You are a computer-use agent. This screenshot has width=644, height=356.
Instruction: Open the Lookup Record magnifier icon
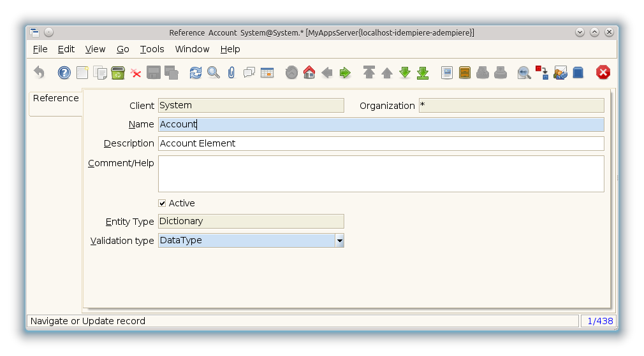coord(214,73)
